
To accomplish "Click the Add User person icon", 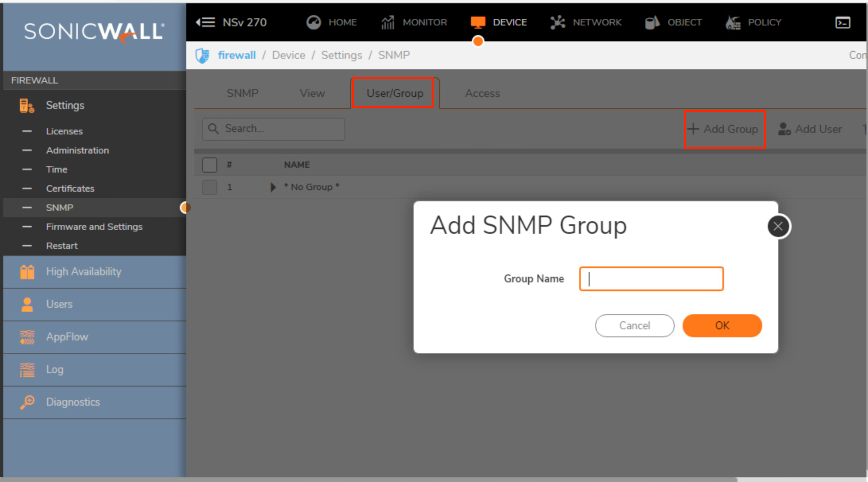I will [784, 129].
